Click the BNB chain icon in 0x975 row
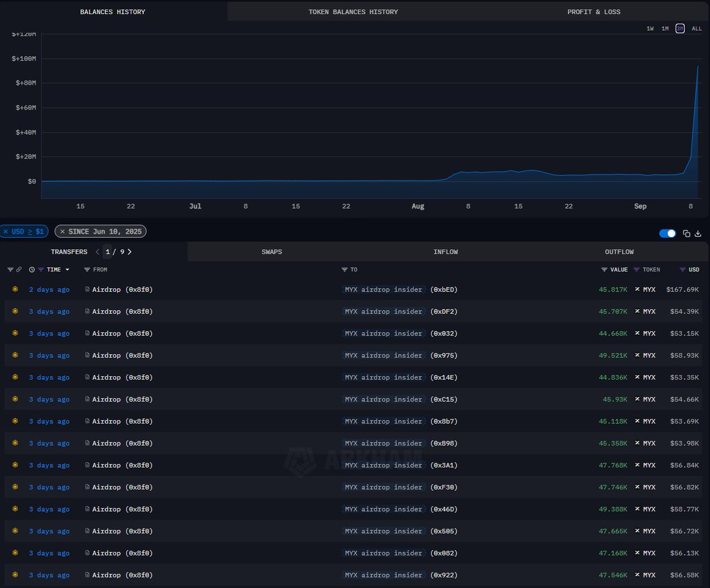Image resolution: width=710 pixels, height=588 pixels. tap(15, 355)
